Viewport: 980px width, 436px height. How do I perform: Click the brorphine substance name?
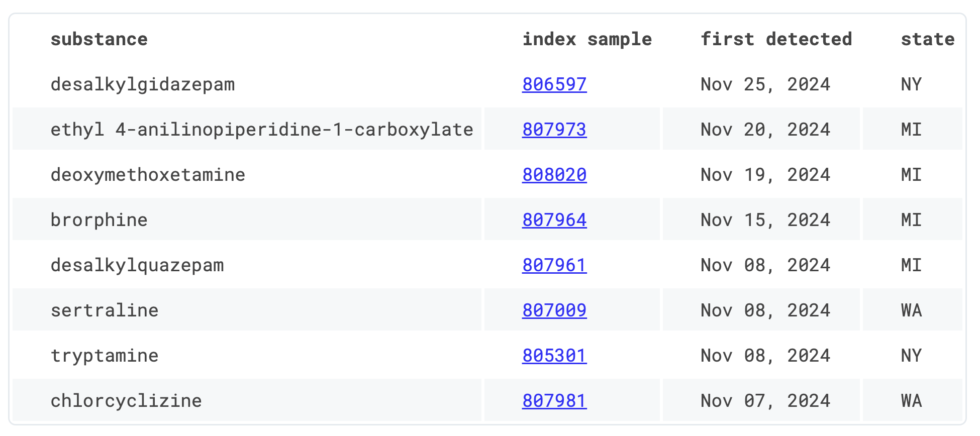pos(99,220)
